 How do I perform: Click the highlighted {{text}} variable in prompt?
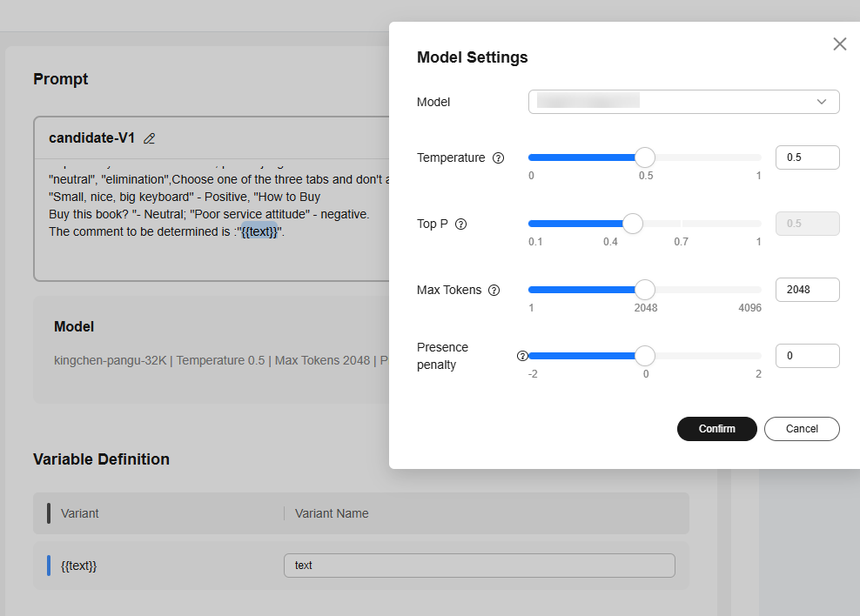click(x=259, y=232)
